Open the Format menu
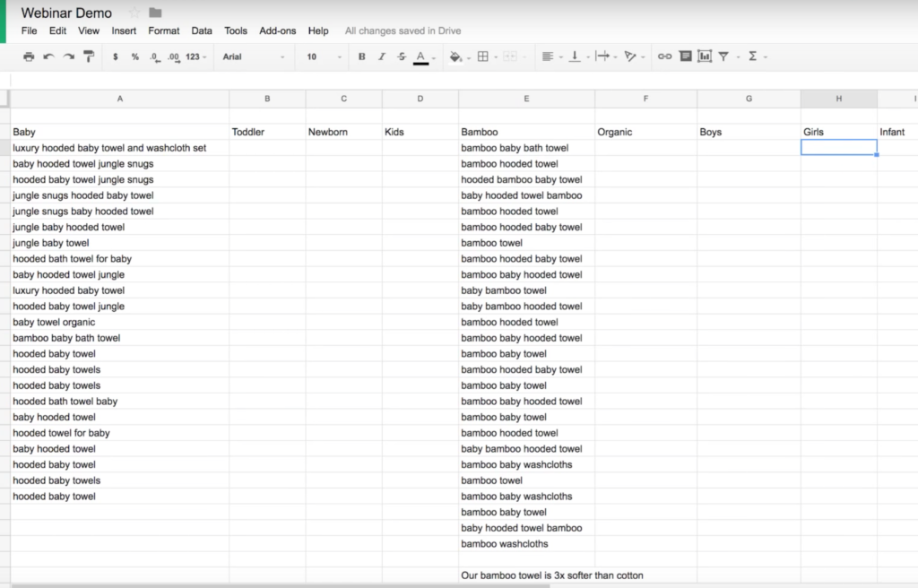 tap(164, 30)
